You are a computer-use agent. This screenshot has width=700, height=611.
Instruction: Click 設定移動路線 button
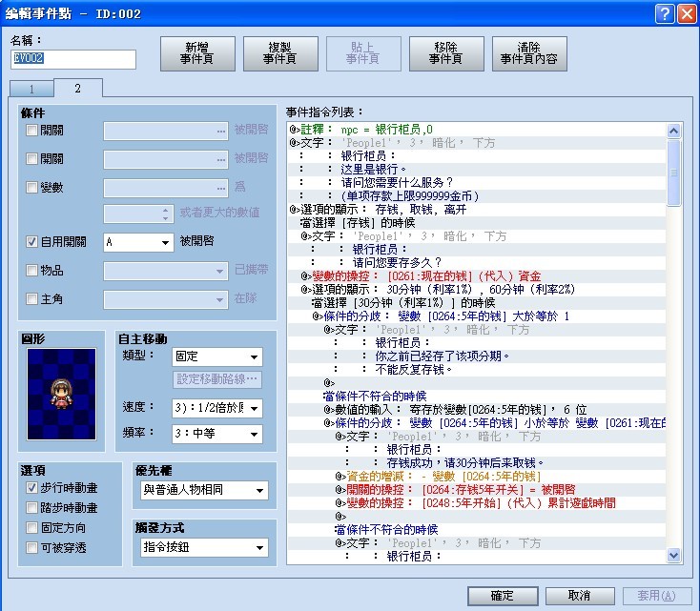click(217, 379)
